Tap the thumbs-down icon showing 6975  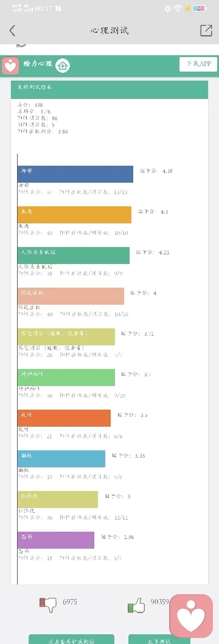(47, 604)
